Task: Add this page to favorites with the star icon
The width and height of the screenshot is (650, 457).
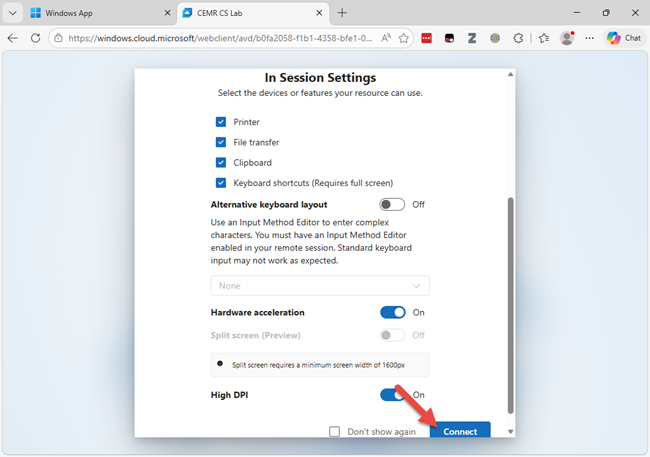Action: (x=403, y=38)
